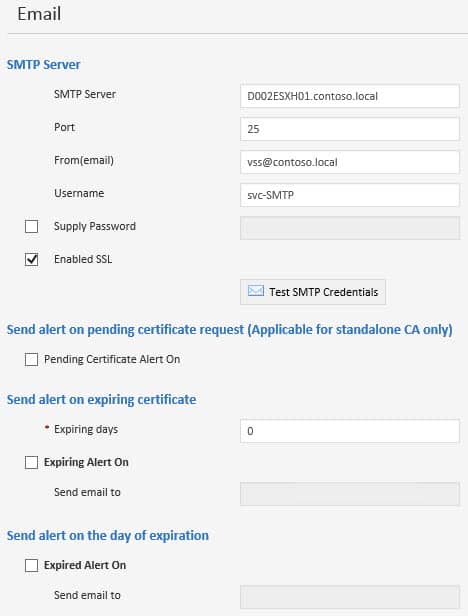Tick the Pending Certificate Alert On checkbox
The image size is (468, 616).
point(31,359)
